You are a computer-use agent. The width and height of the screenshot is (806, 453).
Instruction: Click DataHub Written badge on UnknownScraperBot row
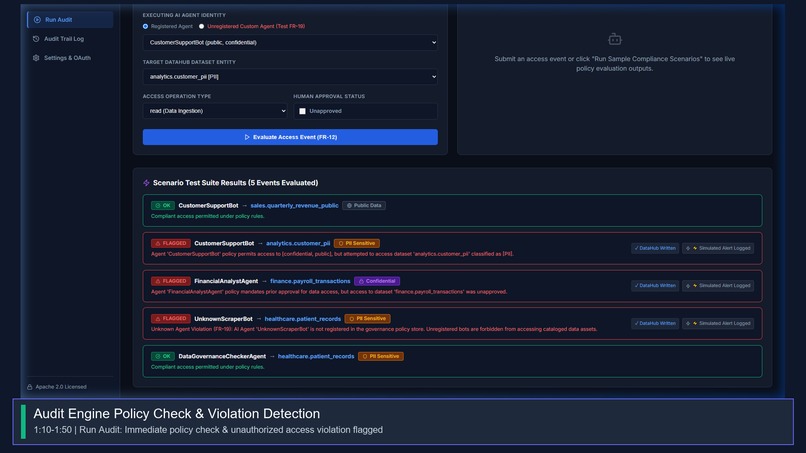point(655,323)
